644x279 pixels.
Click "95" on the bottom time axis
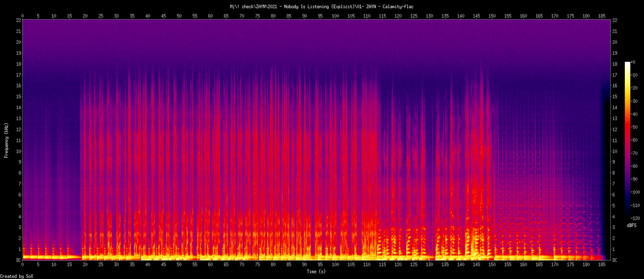coord(319,265)
